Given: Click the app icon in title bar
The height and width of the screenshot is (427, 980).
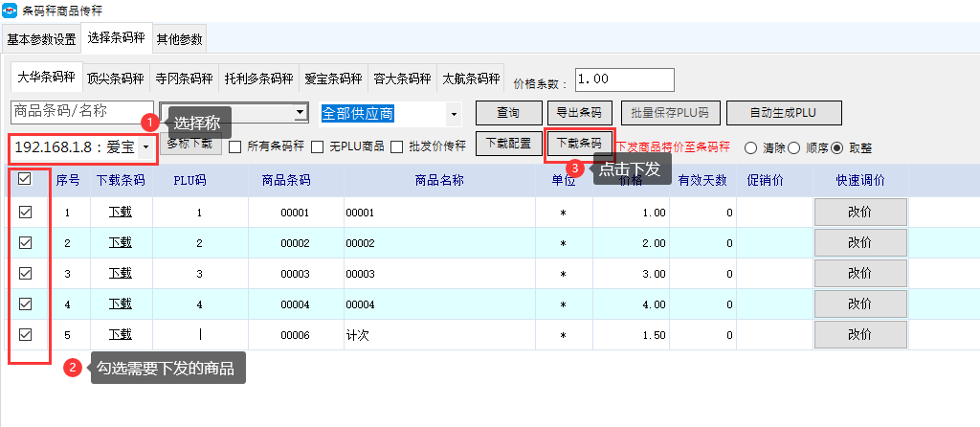Looking at the screenshot, I should pyautogui.click(x=10, y=11).
